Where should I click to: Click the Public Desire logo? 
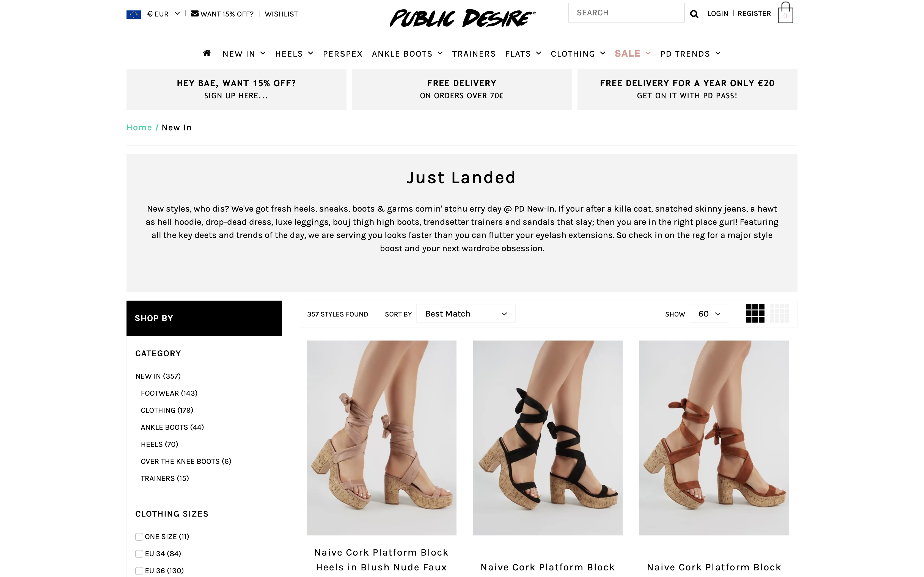click(x=462, y=18)
